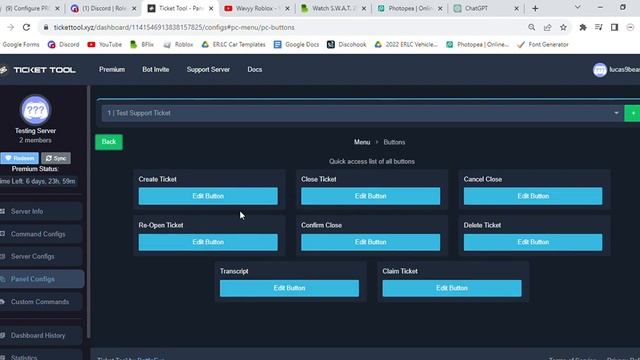Click the Redeem premium button

coord(19,158)
